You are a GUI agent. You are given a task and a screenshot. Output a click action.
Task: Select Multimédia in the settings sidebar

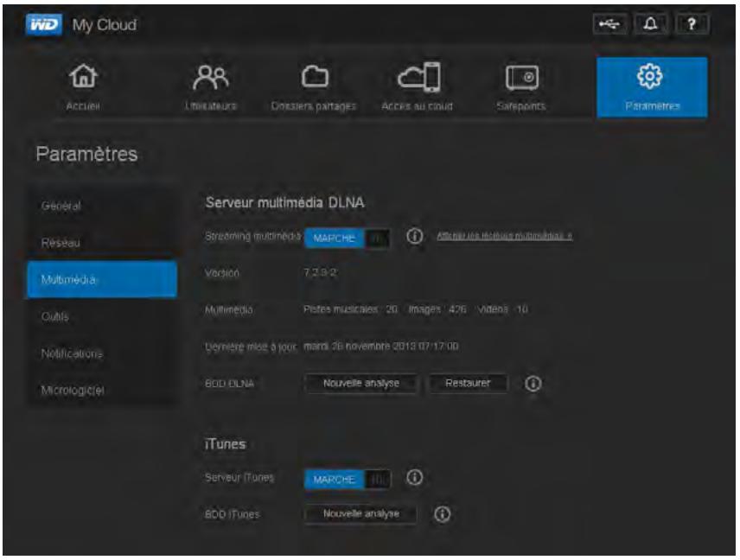pos(101,279)
